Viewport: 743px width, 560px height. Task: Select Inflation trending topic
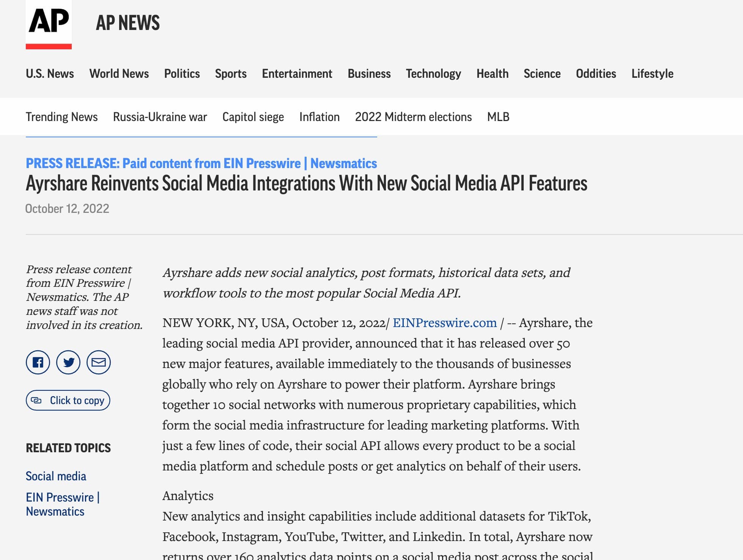(320, 117)
